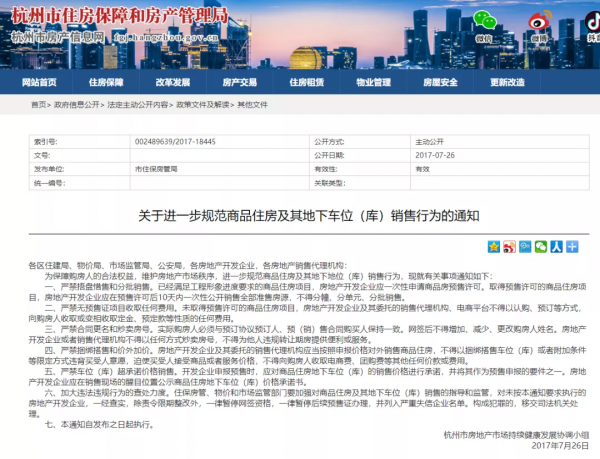This screenshot has height=459, width=600.
Task: Select the 文号 label cell
Action: tap(80, 156)
